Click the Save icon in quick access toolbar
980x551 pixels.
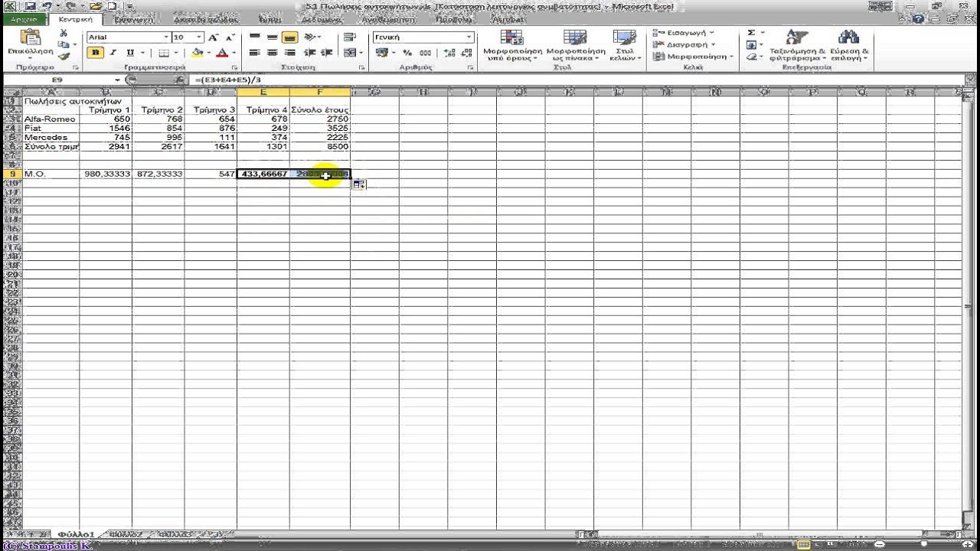point(31,6)
